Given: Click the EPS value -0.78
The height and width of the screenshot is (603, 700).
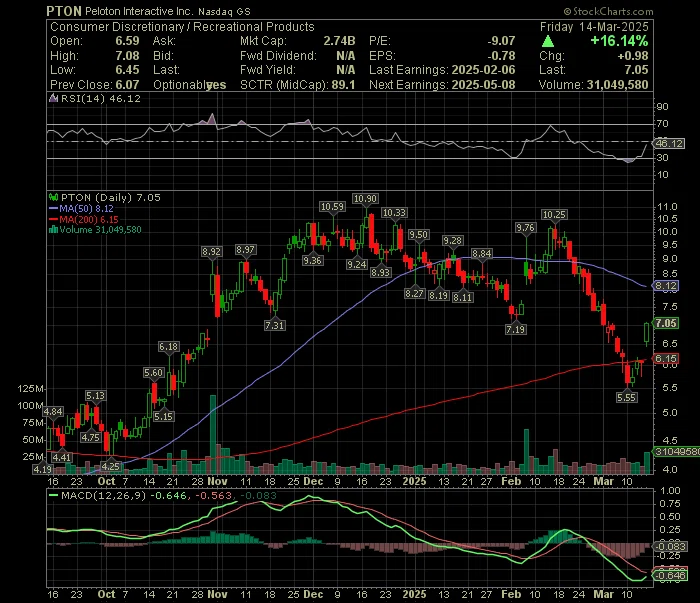Looking at the screenshot, I should click(x=501, y=55).
